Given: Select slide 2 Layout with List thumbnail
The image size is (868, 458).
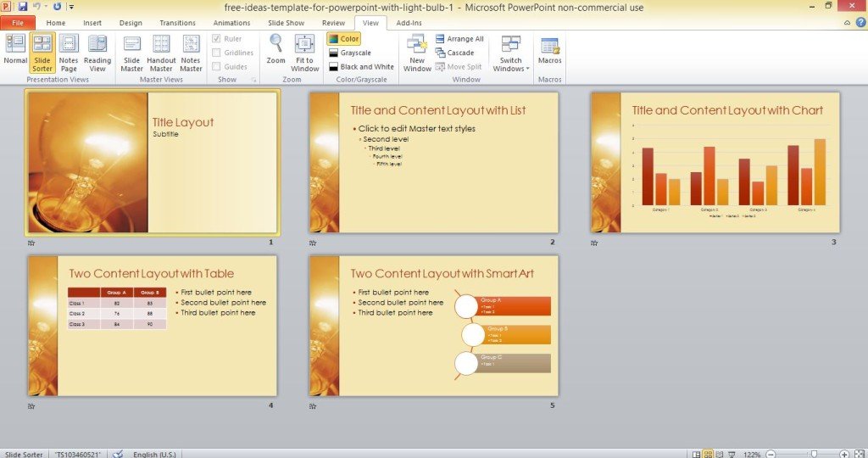Looking at the screenshot, I should pos(434,162).
